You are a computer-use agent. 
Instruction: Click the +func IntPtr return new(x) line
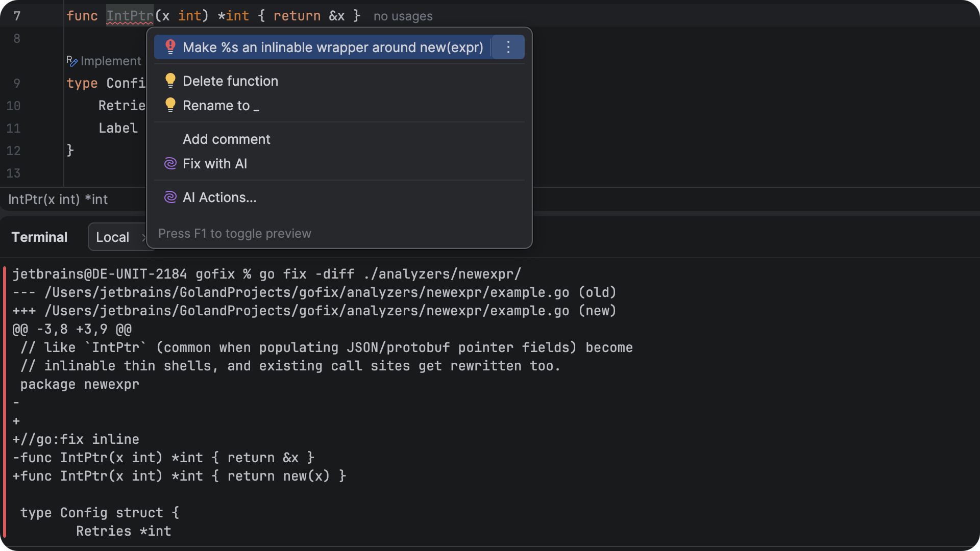point(179,476)
